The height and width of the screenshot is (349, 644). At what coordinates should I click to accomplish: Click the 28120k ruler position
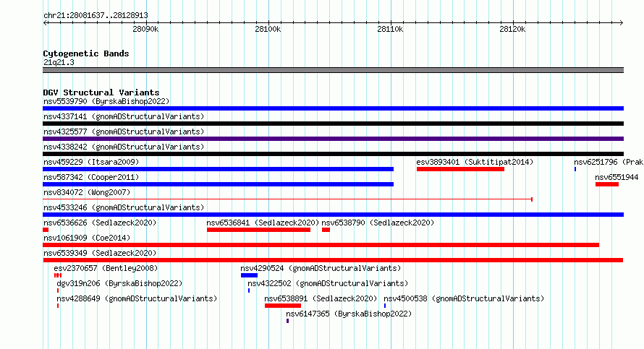click(512, 29)
